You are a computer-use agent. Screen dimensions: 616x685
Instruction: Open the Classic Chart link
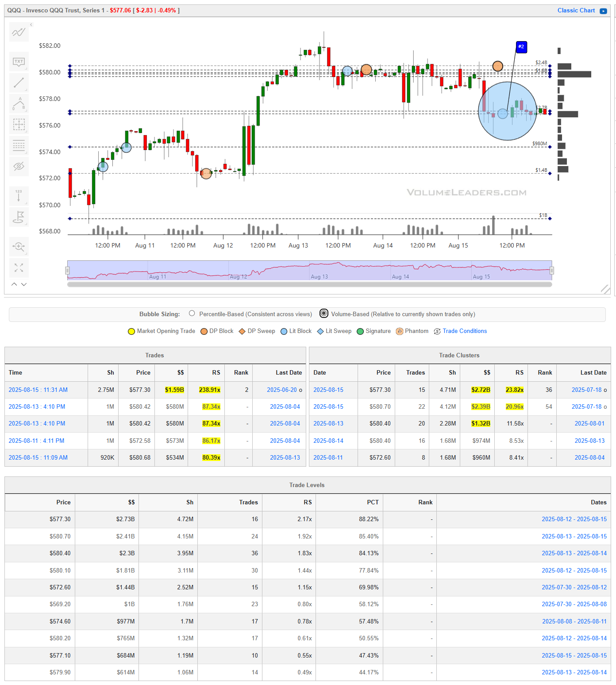(576, 10)
